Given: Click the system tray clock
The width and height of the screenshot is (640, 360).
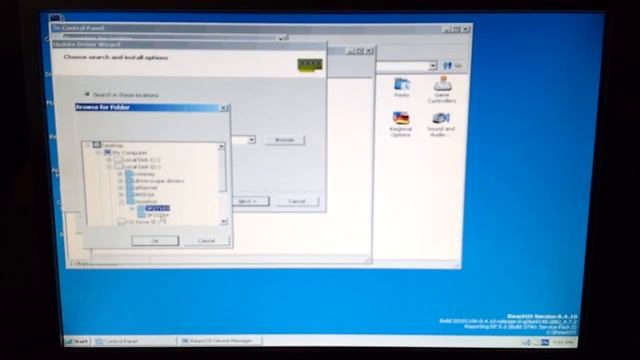Looking at the screenshot, I should pyautogui.click(x=563, y=342).
